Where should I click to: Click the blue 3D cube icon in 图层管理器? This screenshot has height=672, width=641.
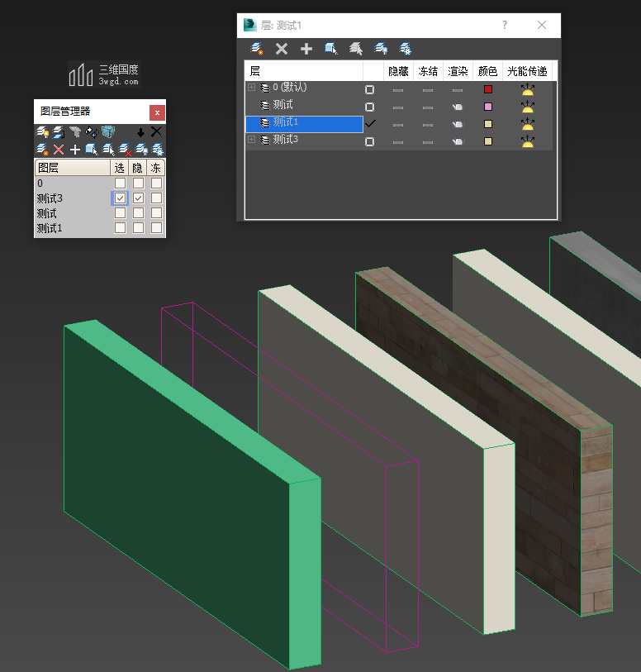point(108,132)
